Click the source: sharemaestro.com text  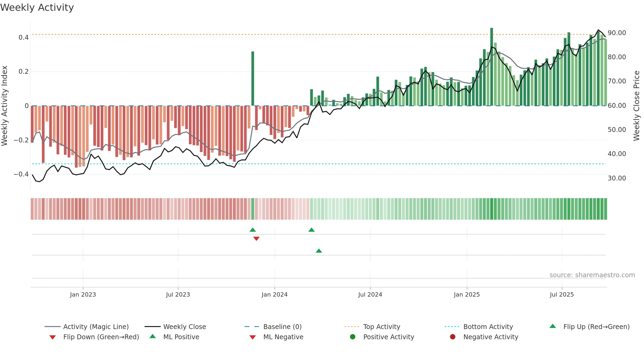pyautogui.click(x=592, y=275)
